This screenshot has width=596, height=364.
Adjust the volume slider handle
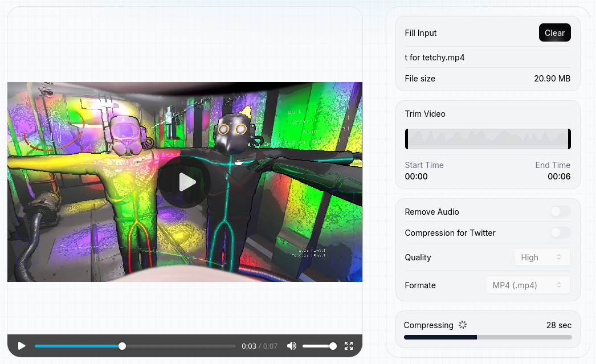(334, 346)
